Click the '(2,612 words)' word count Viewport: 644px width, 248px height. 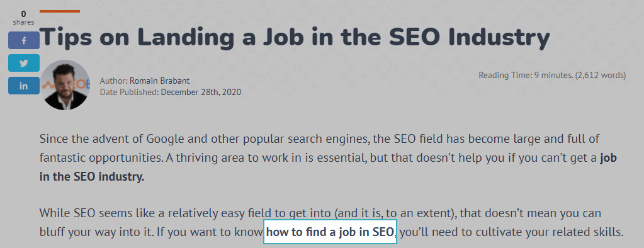click(601, 75)
